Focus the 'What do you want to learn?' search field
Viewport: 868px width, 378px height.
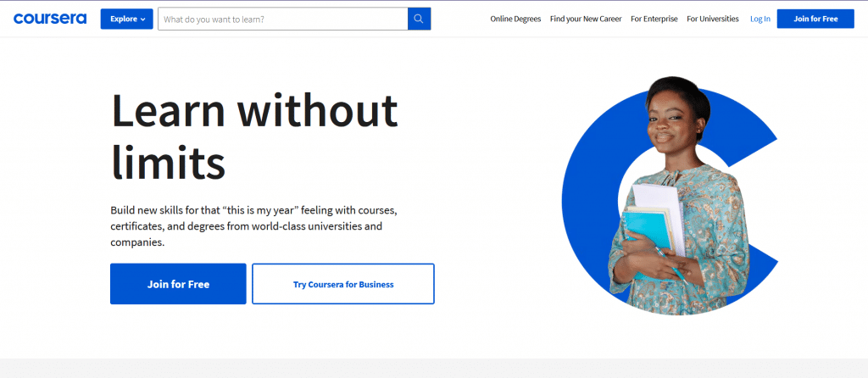tap(283, 19)
